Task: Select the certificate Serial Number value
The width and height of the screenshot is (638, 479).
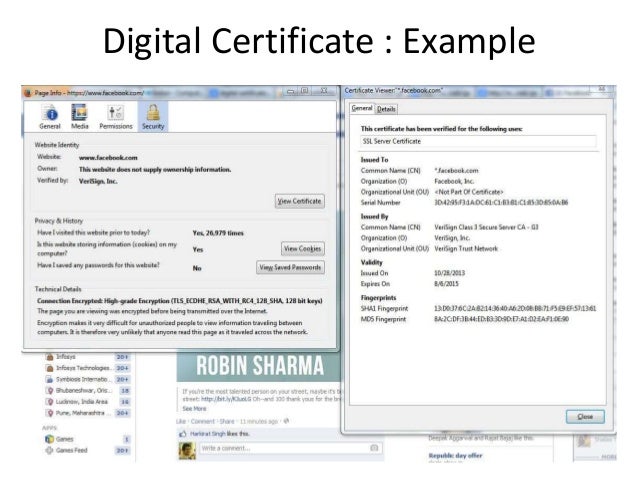Action: (501, 202)
